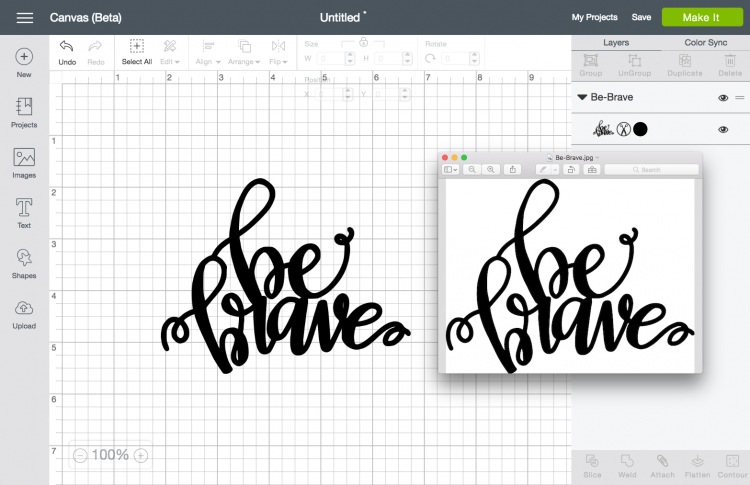Open the Flip dropdown
Screen dimensions: 750x485
278,53
